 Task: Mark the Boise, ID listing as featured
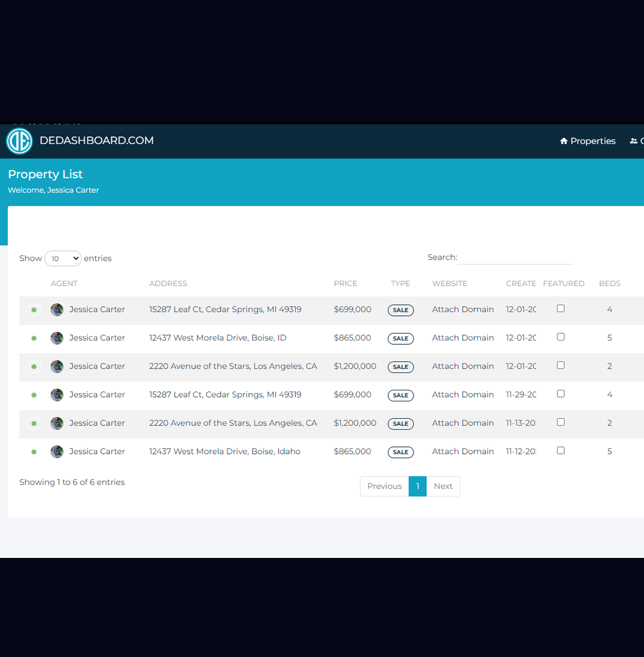[x=560, y=337]
